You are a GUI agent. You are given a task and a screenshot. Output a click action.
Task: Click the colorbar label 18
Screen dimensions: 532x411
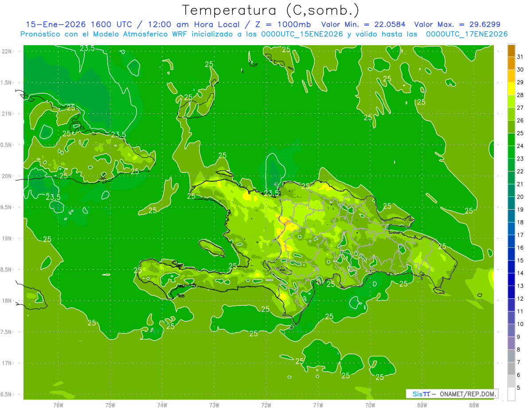520,222
